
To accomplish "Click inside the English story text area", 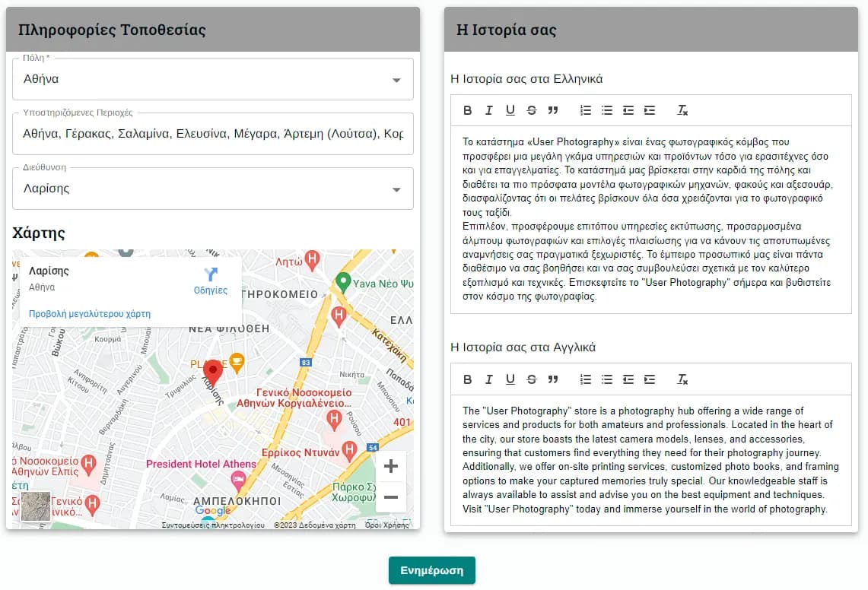I will click(651, 460).
